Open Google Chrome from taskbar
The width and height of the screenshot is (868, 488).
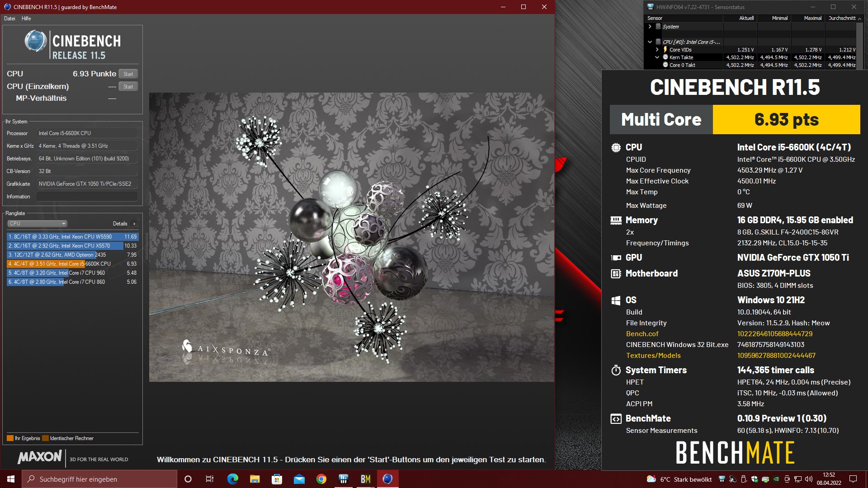pos(321,479)
